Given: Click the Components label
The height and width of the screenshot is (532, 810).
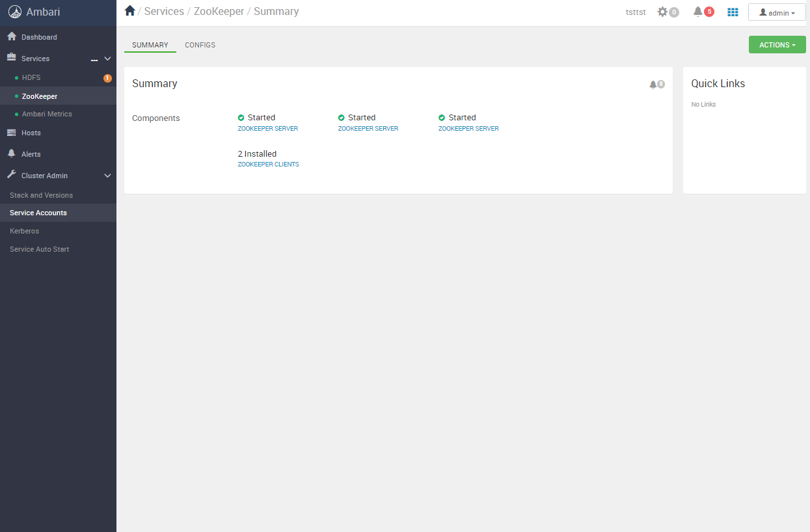Looking at the screenshot, I should [x=156, y=118].
